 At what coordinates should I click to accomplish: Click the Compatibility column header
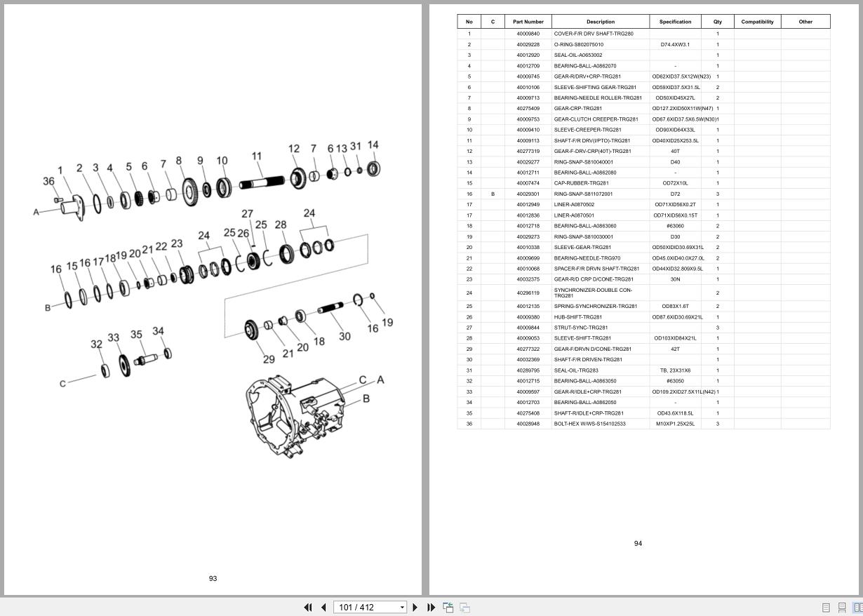point(758,22)
